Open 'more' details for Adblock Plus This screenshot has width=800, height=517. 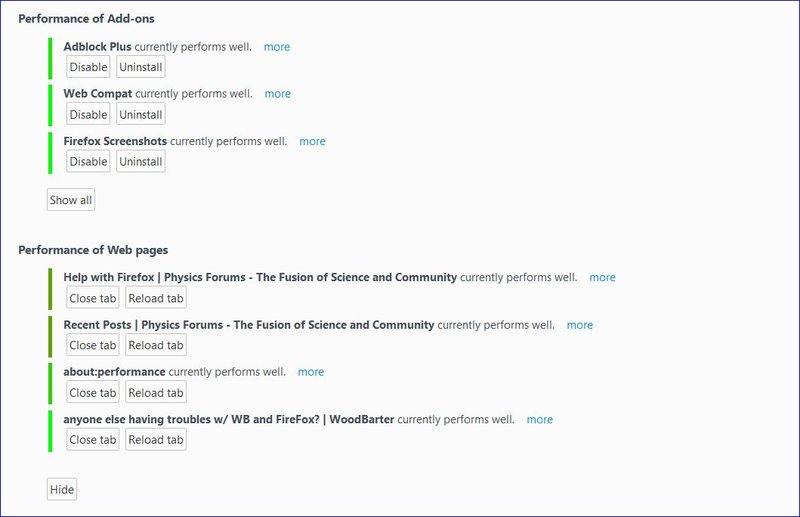[277, 47]
